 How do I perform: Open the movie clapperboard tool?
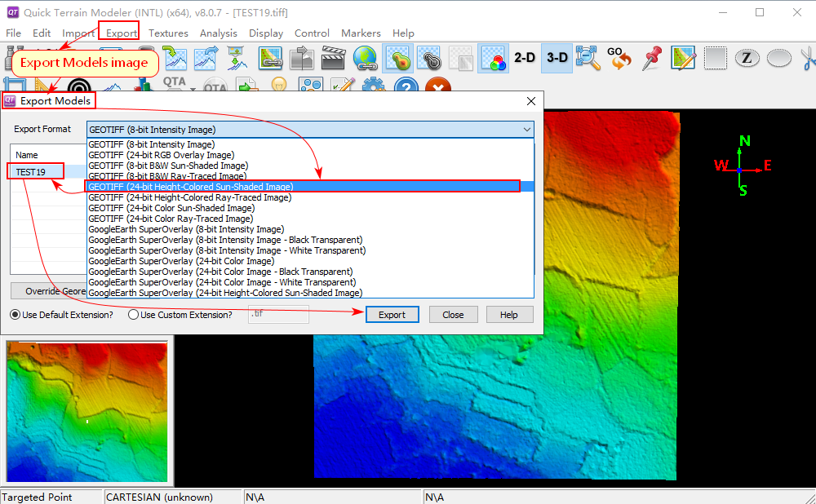[333, 58]
